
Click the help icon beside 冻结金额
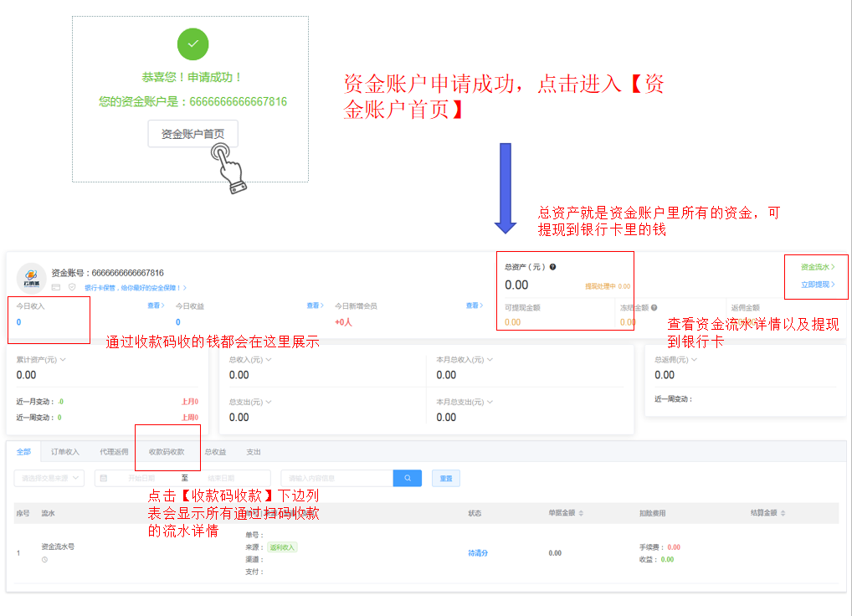(x=654, y=307)
